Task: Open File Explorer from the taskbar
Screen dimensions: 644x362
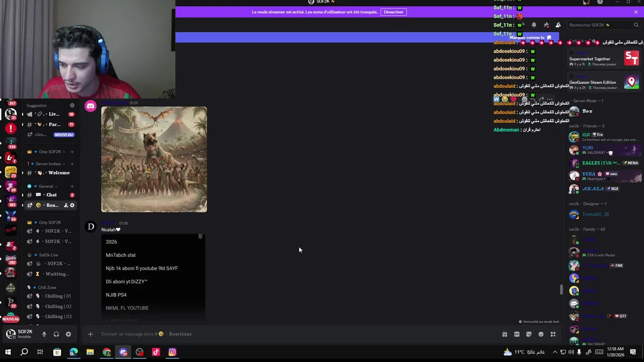Action: coord(90,352)
